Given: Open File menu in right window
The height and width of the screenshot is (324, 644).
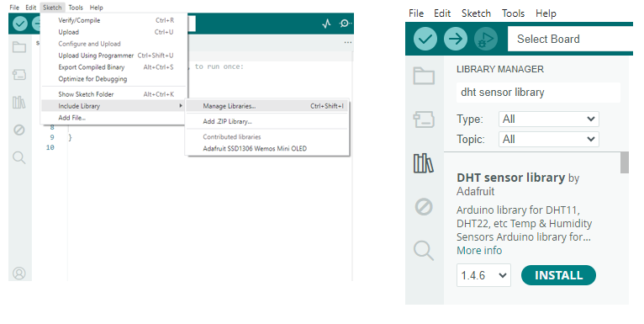Looking at the screenshot, I should pos(416,13).
